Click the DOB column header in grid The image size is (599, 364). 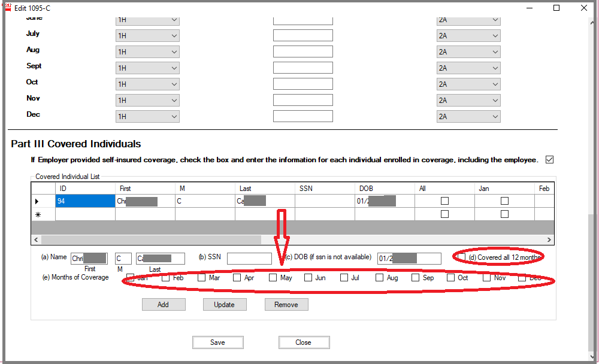(384, 189)
